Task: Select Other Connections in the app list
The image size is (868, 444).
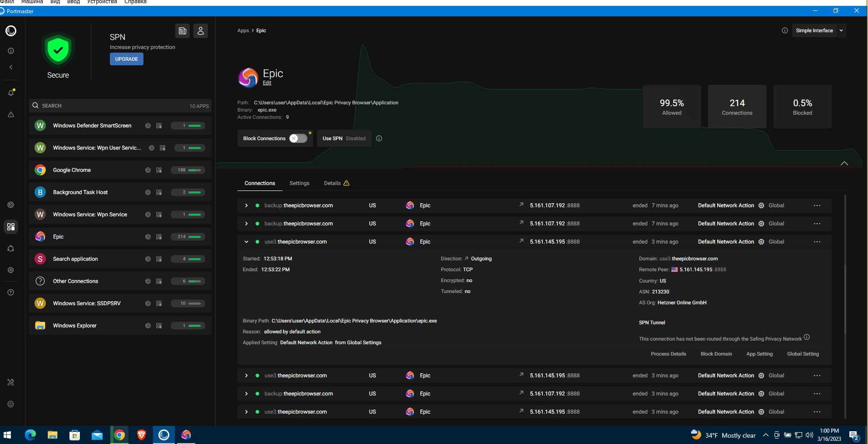Action: (120, 281)
